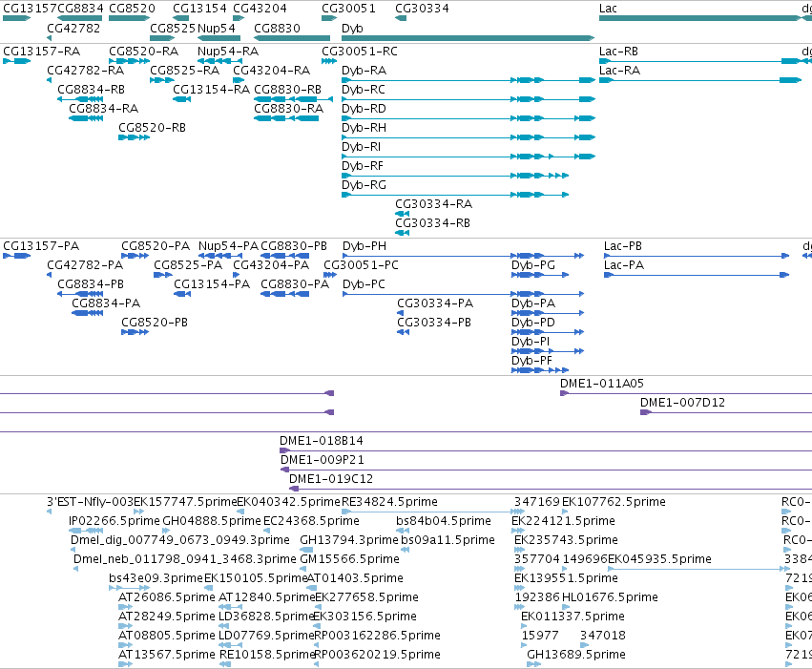812x669 pixels.
Task: Click EST IP02266.5prime
Action: [x=115, y=521]
